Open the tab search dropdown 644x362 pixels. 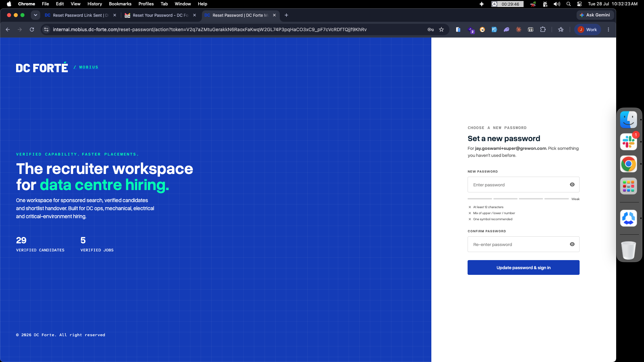click(35, 15)
